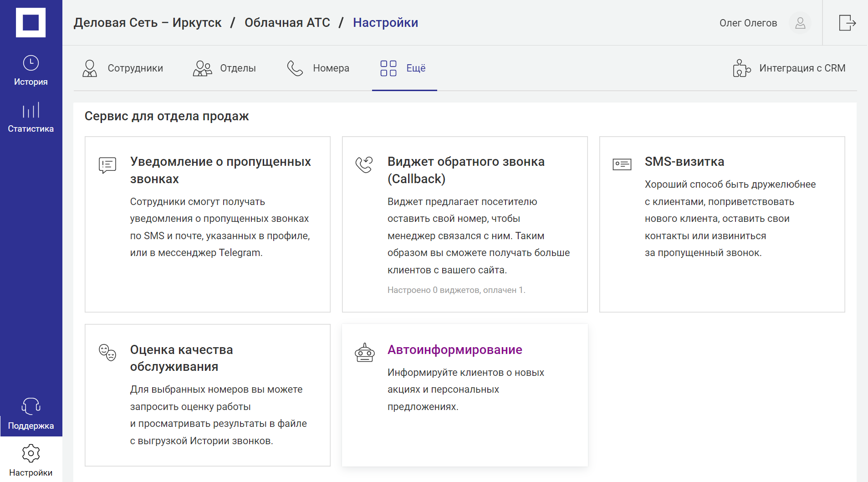This screenshot has height=482, width=868.
Task: Click the Статистика sidebar label
Action: tap(31, 129)
